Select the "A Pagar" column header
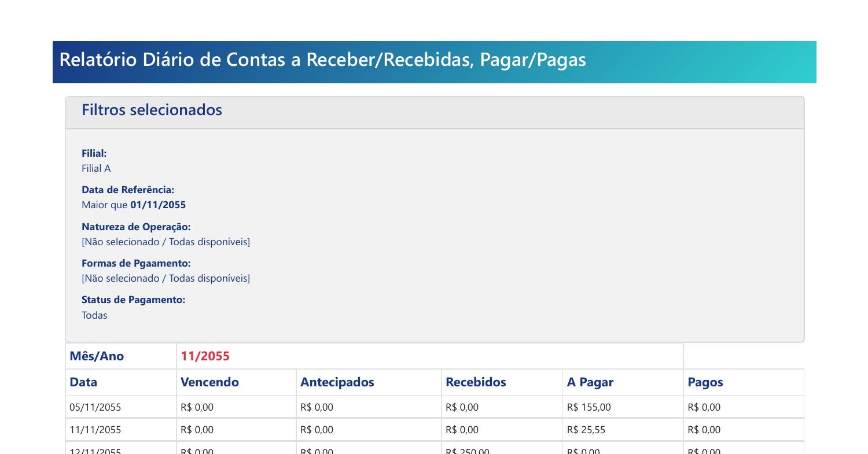This screenshot has width=868, height=454. click(590, 382)
